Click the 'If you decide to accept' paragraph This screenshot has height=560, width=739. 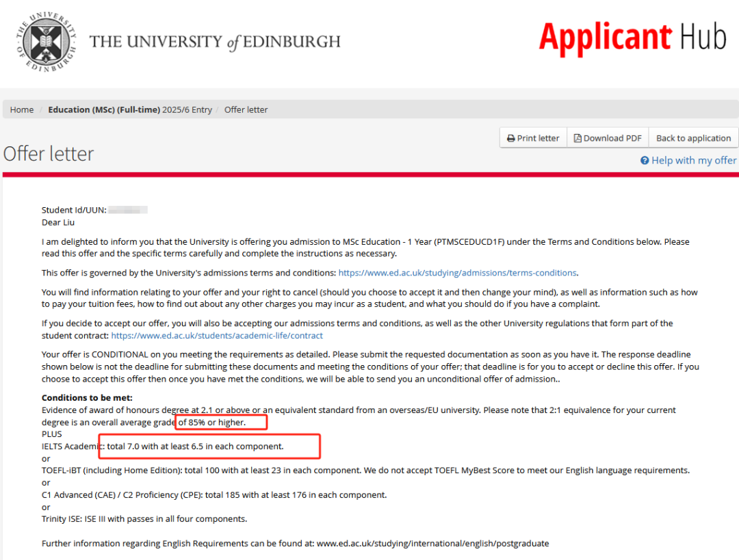[x=357, y=329]
